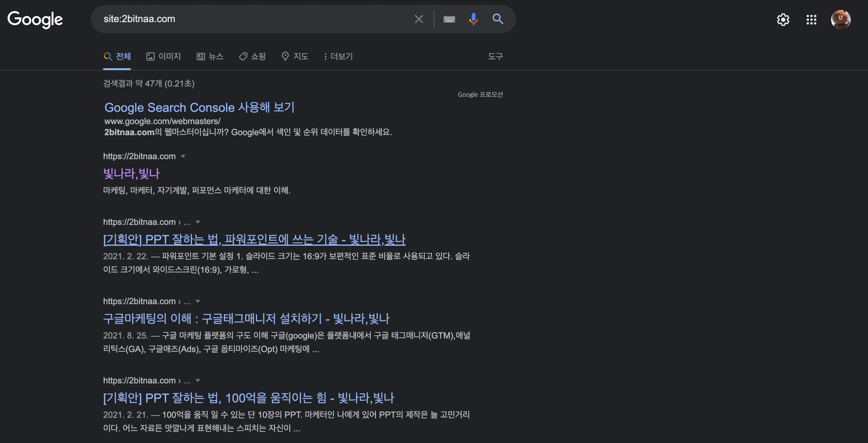
Task: Switch to the 뉴스 tab
Action: [210, 56]
